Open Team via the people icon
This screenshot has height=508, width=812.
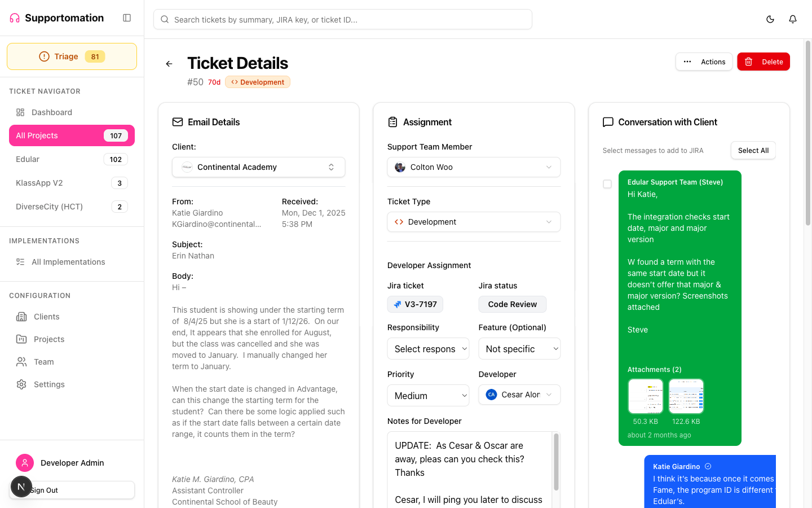pyautogui.click(x=23, y=362)
